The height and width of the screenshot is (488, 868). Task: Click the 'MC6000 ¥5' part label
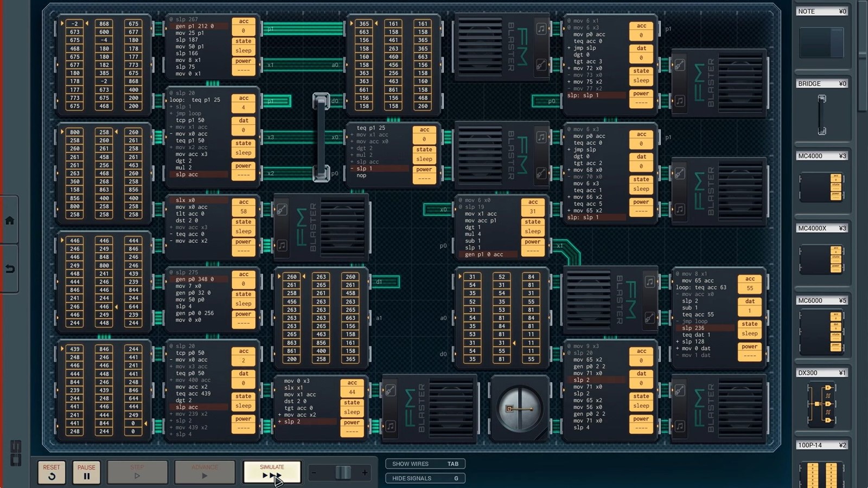[822, 300]
